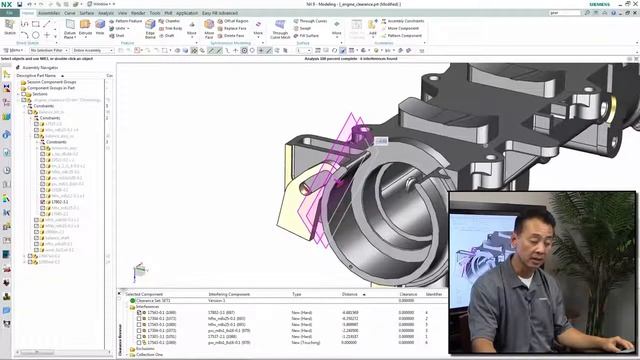Expand More dropdown in Synchronous Modeling group
Image resolution: width=640 pixels, height=360 pixels.
[x=258, y=29]
